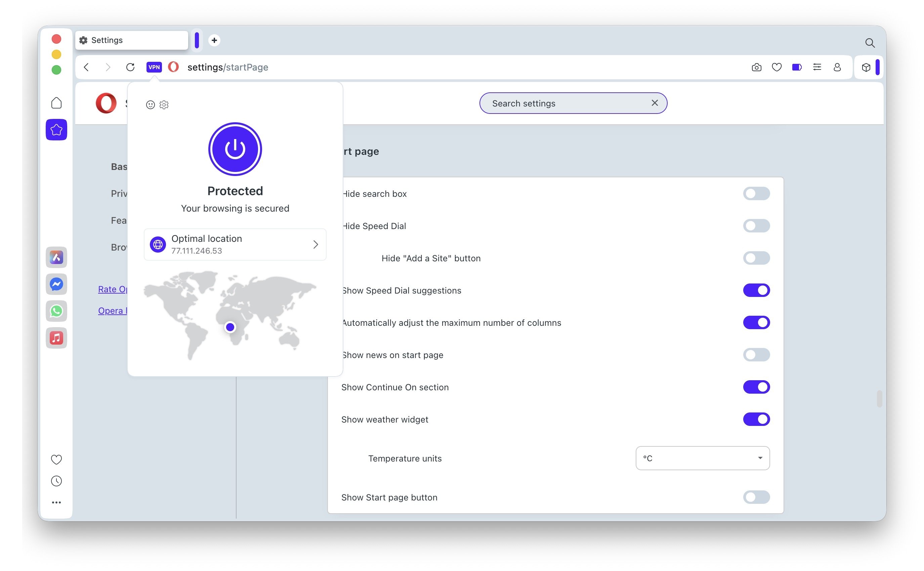Open sidebar History clock icon
The height and width of the screenshot is (571, 924).
pyautogui.click(x=56, y=481)
